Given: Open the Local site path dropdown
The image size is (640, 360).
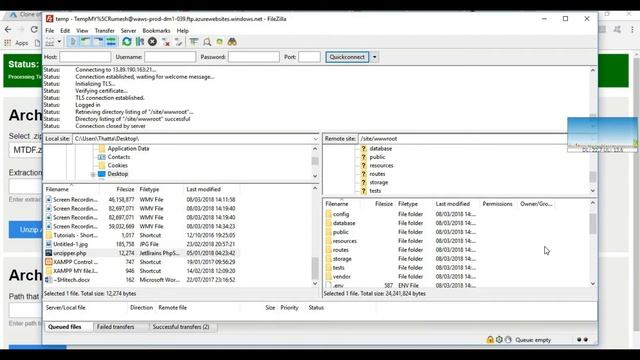Looking at the screenshot, I should click(316, 139).
